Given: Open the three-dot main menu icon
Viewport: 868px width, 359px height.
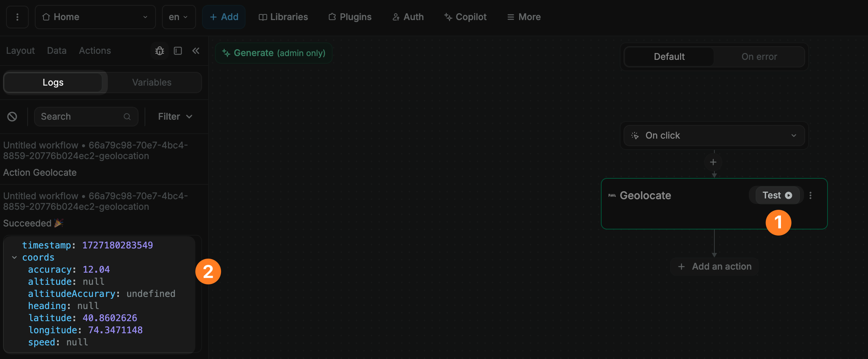Looking at the screenshot, I should 17,17.
